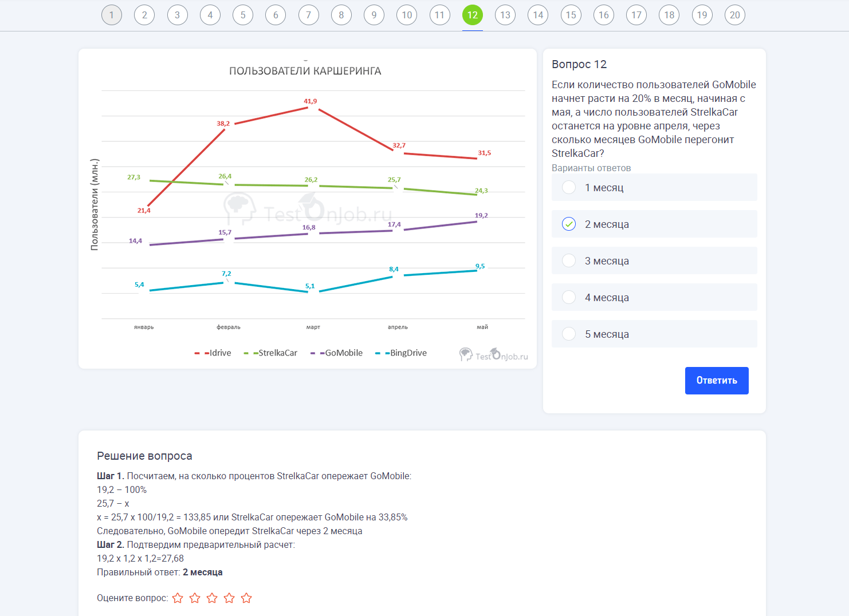Click the Idrive legend entry
The height and width of the screenshot is (616, 849).
(214, 353)
